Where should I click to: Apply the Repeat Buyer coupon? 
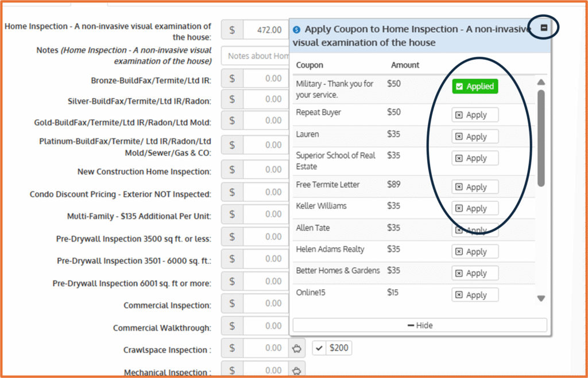click(x=475, y=115)
